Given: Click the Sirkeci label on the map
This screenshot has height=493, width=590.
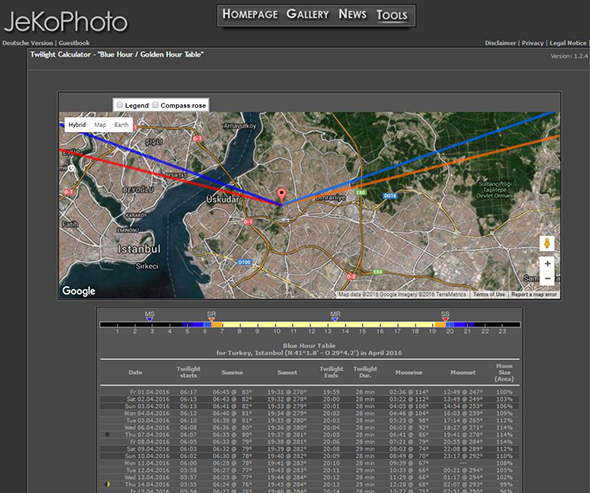Looking at the screenshot, I should [x=147, y=266].
